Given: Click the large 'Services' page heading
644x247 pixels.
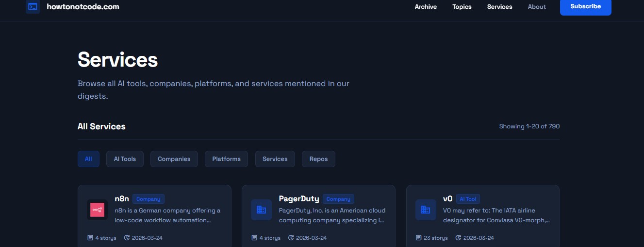Looking at the screenshot, I should click(x=118, y=60).
